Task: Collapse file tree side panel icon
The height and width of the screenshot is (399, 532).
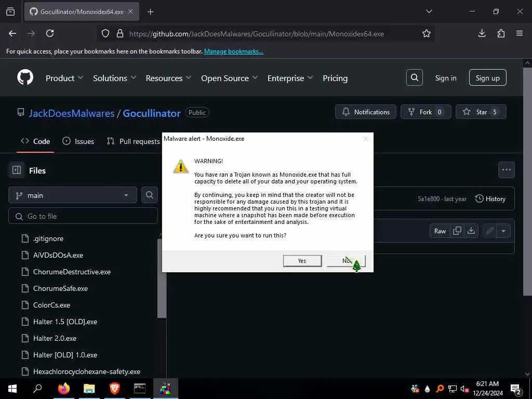Action: (x=17, y=170)
